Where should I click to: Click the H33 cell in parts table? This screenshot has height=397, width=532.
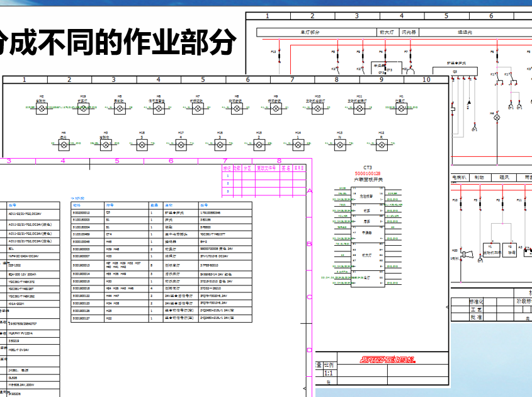[126, 256]
